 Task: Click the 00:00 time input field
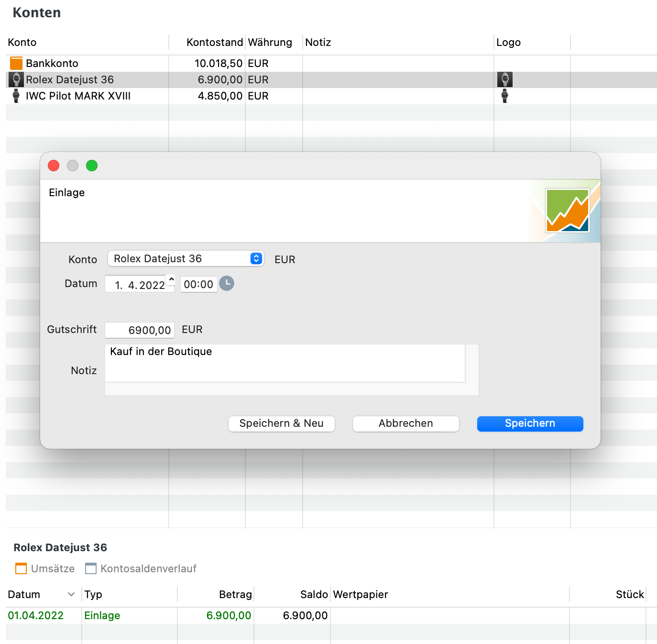coord(198,284)
